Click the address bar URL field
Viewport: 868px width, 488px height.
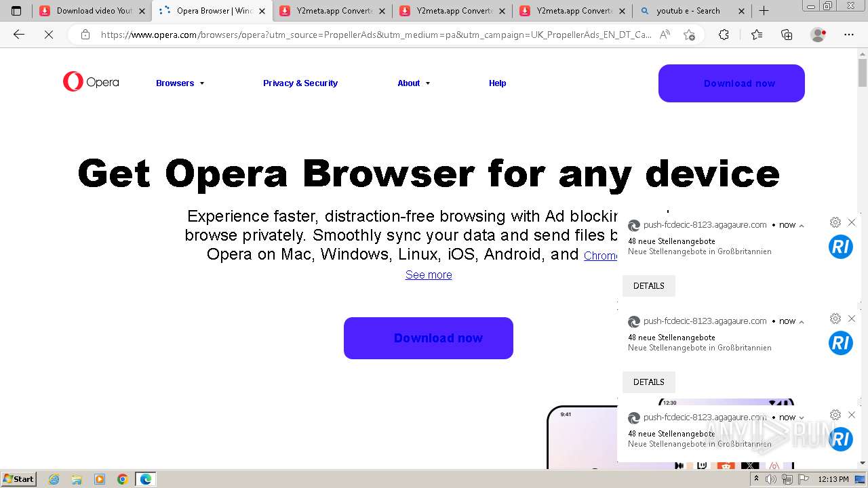(376, 35)
